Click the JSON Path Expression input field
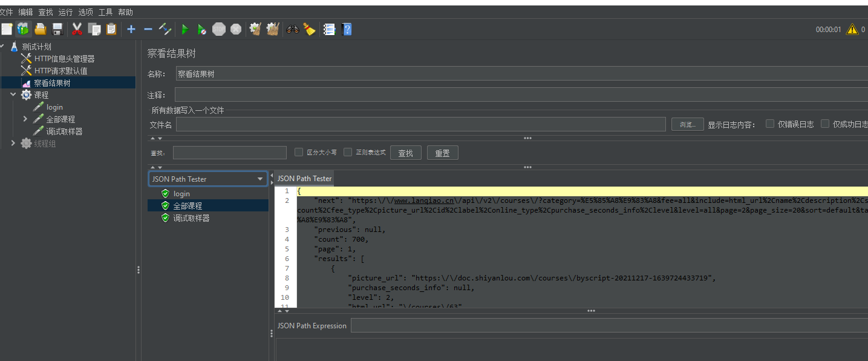Image resolution: width=868 pixels, height=361 pixels. [x=609, y=325]
